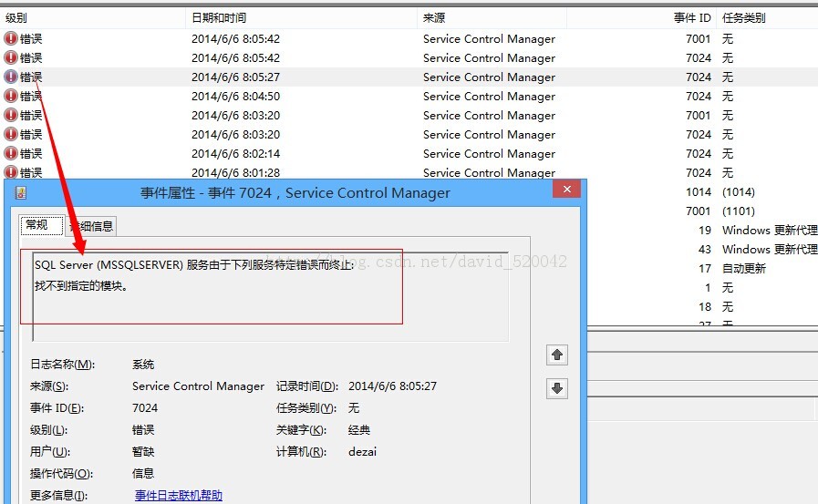Click event ID 7001 in first row
Image resolution: width=818 pixels, height=504 pixels.
699,38
